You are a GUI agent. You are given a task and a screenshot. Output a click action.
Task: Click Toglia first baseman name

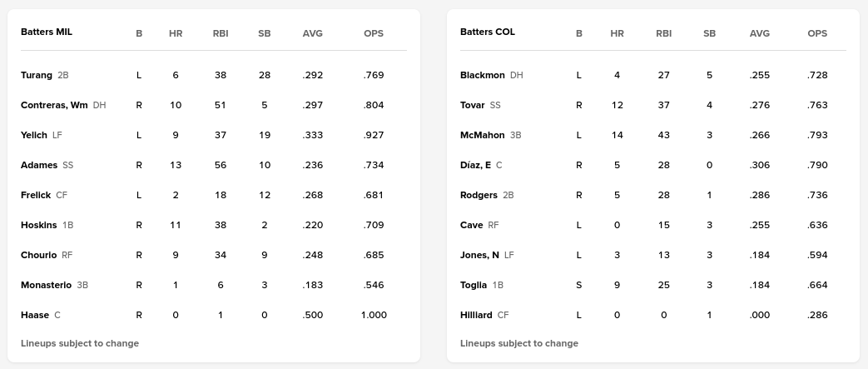click(x=474, y=285)
